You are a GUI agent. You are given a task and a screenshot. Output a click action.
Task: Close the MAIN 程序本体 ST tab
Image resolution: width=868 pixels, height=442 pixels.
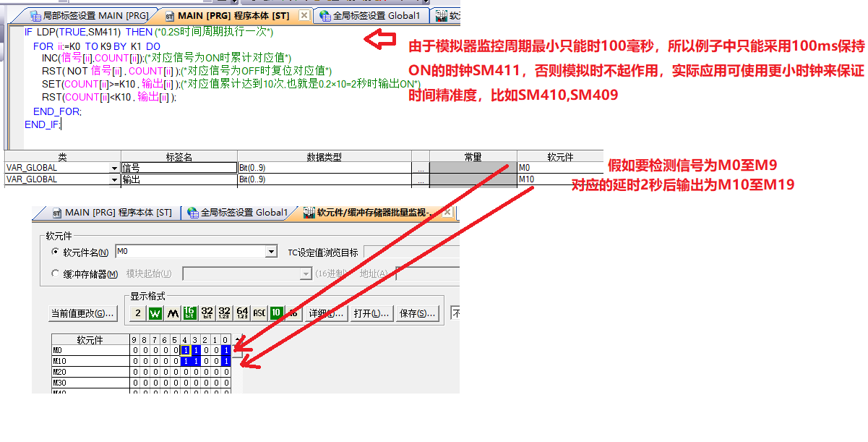click(x=304, y=15)
